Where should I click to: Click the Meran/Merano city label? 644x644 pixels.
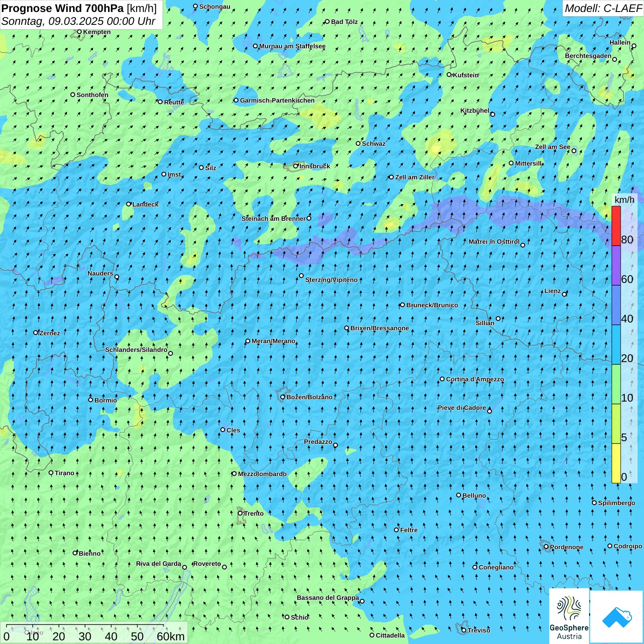coord(273,341)
